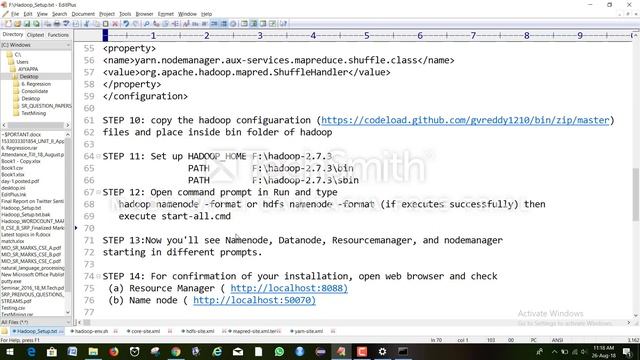
Task: Click the Paste toolbar icon
Action: click(x=106, y=24)
